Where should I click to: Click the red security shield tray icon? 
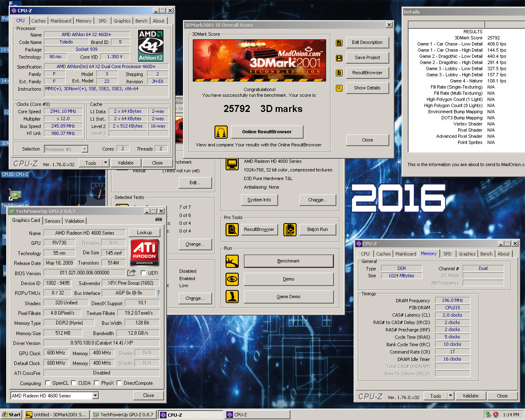[495, 415]
